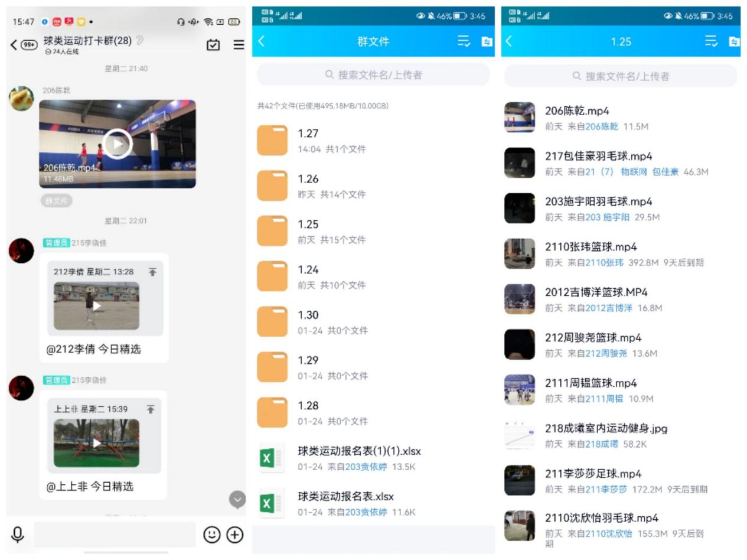Image resolution: width=747 pixels, height=560 pixels.
Task: Go back from the 球类运动打卡群 chat
Action: point(14,45)
